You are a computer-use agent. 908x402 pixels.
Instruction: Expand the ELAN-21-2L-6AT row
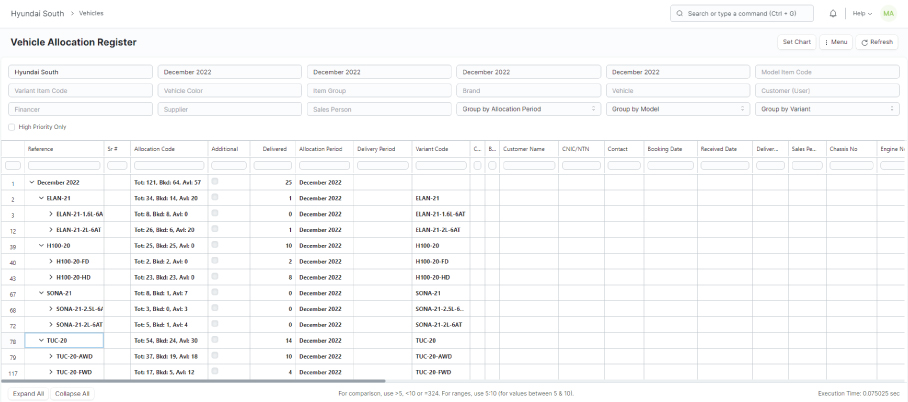(x=51, y=230)
